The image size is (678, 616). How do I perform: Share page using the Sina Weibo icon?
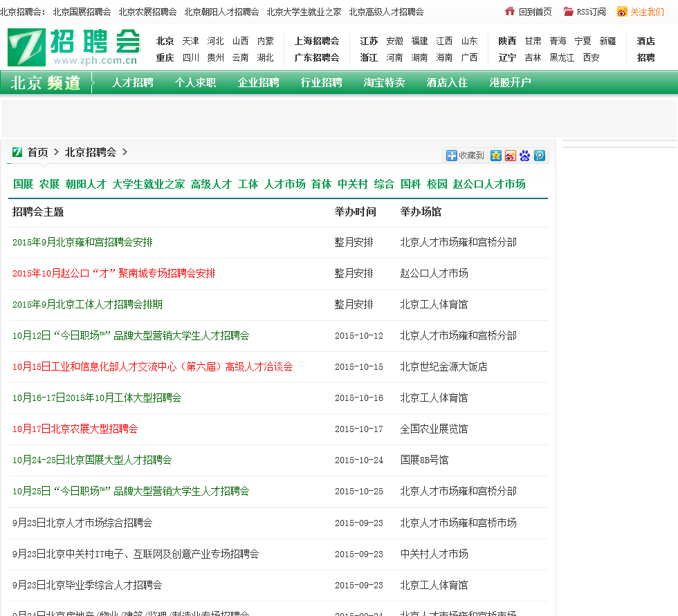pyautogui.click(x=511, y=156)
